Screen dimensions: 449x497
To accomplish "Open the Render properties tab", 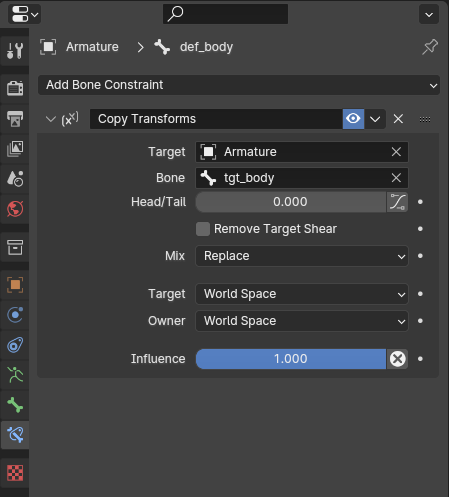I will (x=15, y=88).
